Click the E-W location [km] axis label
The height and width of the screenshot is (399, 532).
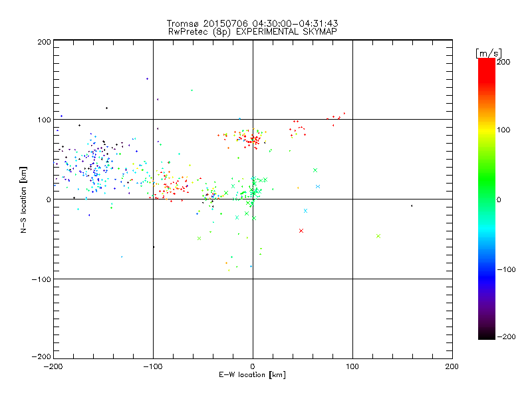click(x=252, y=375)
